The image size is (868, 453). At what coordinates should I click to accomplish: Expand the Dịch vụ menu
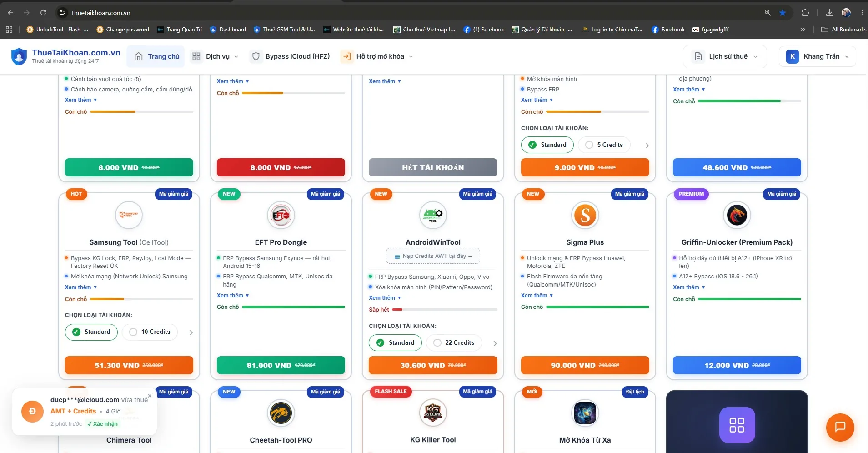coord(215,56)
